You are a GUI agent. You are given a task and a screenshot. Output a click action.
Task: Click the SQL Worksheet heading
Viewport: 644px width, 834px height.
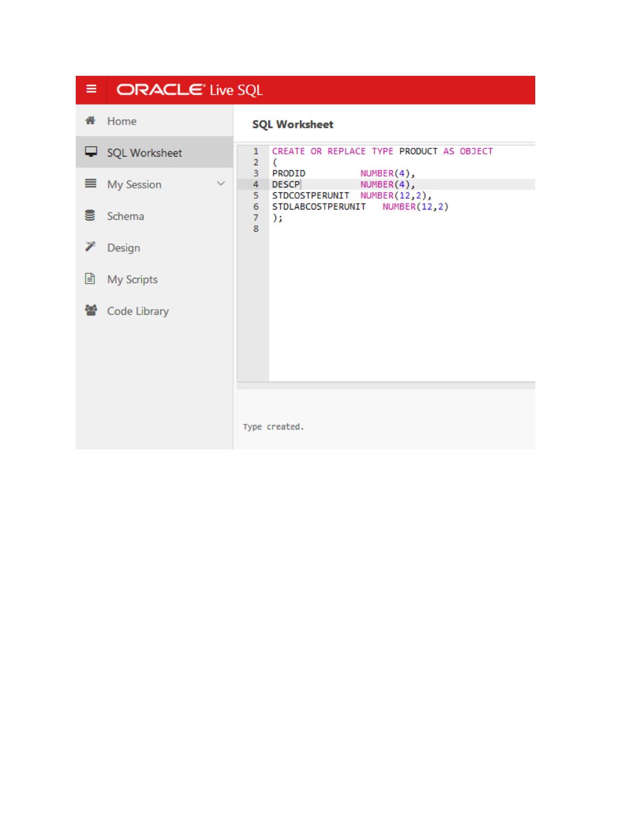293,125
